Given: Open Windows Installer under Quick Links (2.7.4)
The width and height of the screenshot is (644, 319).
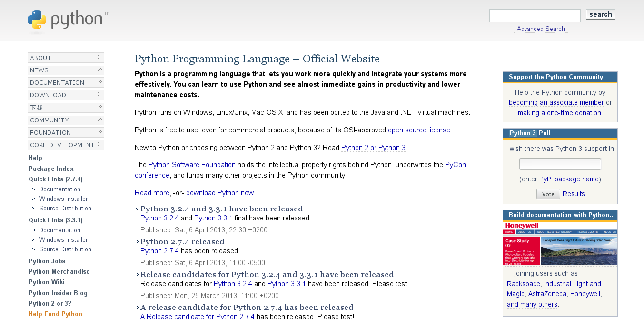Looking at the screenshot, I should pos(63,199).
